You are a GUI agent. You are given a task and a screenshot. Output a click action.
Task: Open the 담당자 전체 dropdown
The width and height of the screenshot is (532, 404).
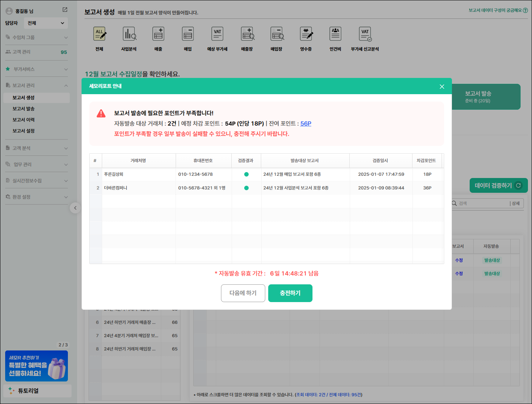click(46, 23)
